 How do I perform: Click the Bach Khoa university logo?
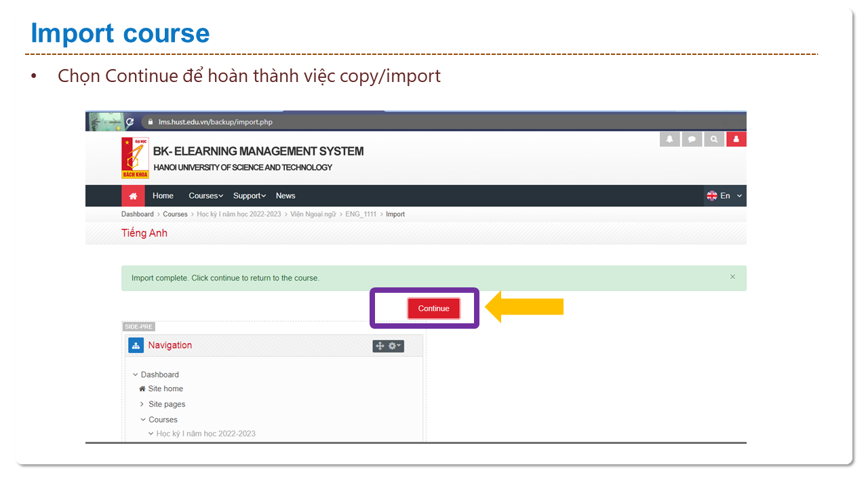click(x=135, y=158)
